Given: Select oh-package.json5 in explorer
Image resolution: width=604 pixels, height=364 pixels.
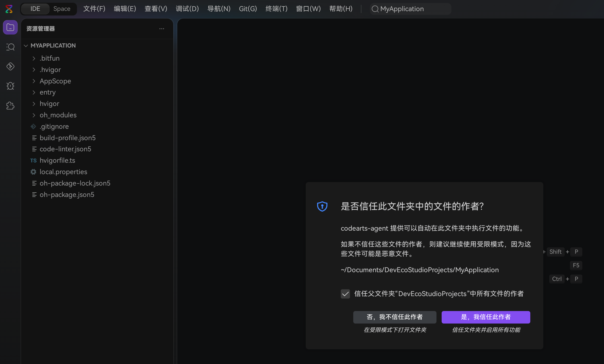Looking at the screenshot, I should tap(97, 195).
